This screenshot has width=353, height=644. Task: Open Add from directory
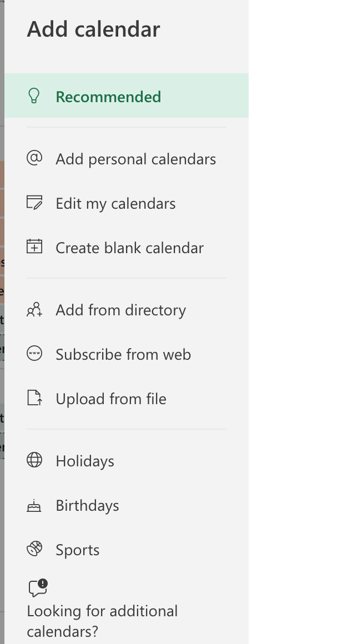coord(127,310)
